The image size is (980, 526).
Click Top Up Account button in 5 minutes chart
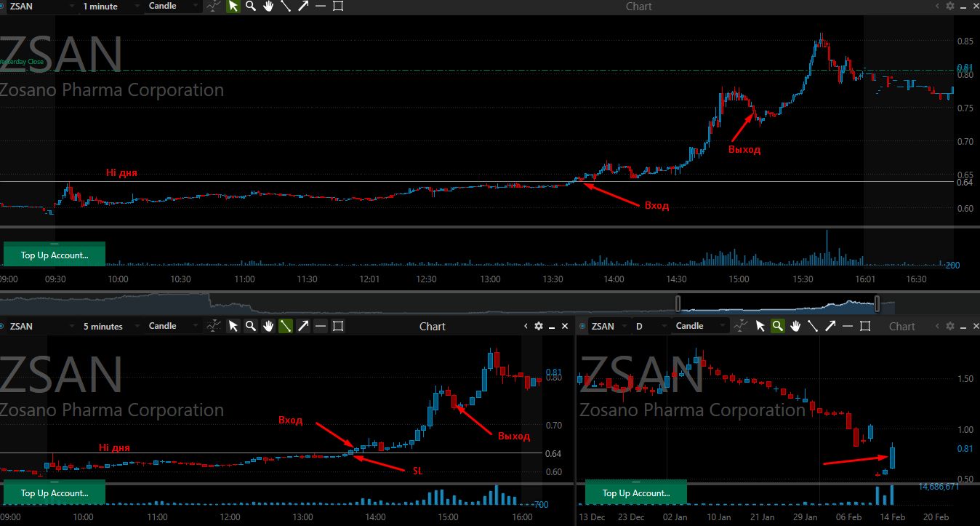tap(55, 493)
